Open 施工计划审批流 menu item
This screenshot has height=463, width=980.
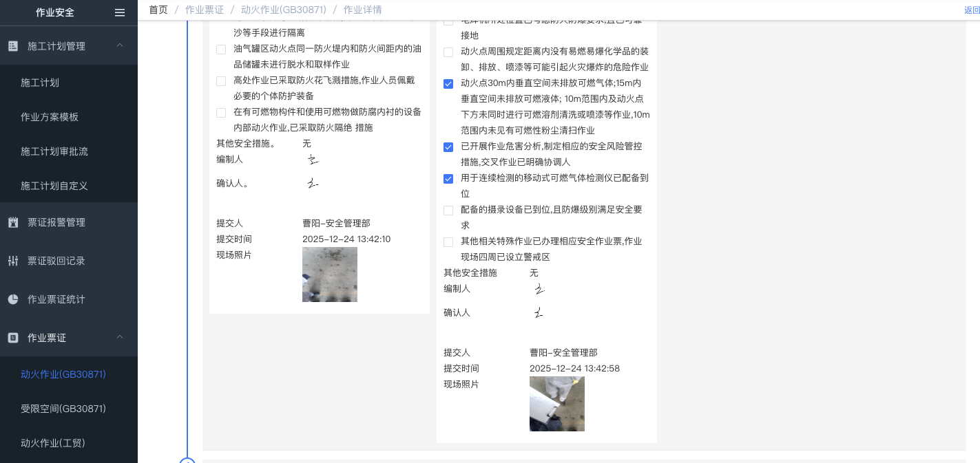(x=54, y=151)
